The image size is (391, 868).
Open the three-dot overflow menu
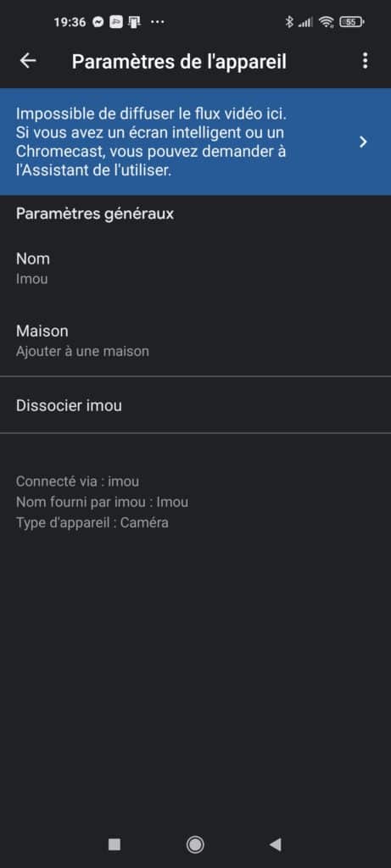(x=365, y=61)
